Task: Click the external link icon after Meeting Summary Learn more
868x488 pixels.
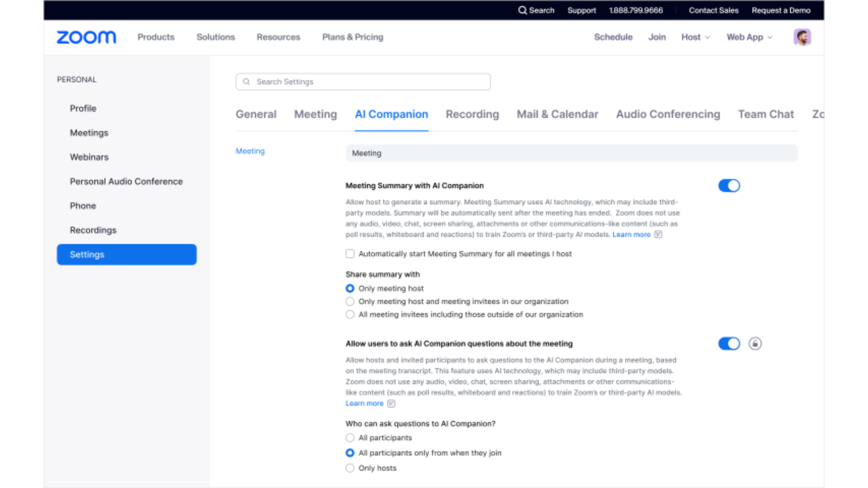Action: click(x=658, y=235)
